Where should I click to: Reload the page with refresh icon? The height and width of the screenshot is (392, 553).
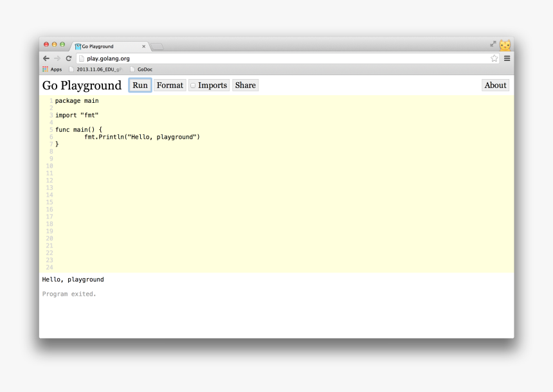69,58
